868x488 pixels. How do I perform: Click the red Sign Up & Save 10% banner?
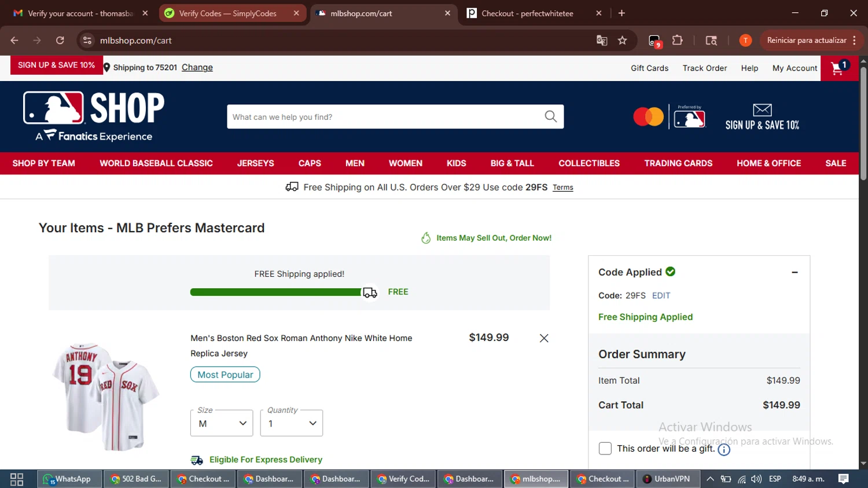(x=56, y=65)
